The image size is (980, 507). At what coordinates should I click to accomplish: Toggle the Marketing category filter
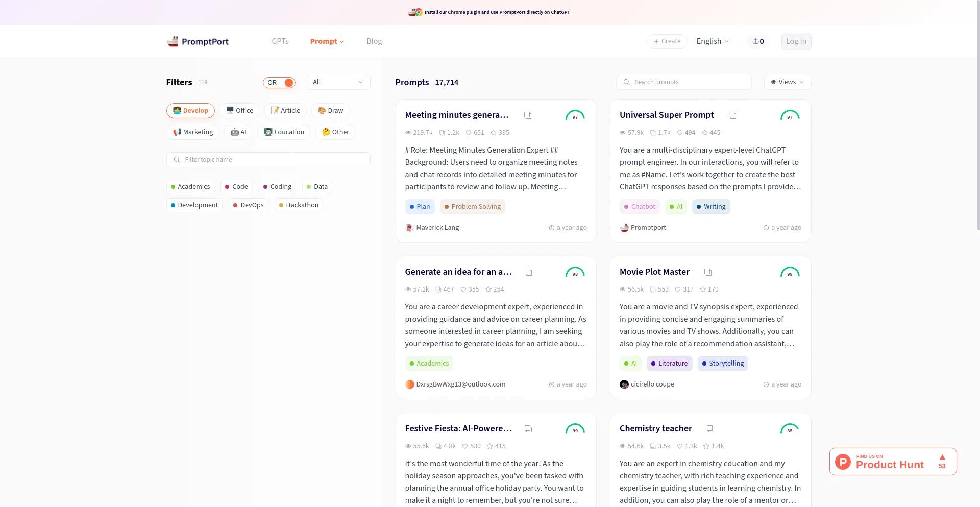point(193,132)
